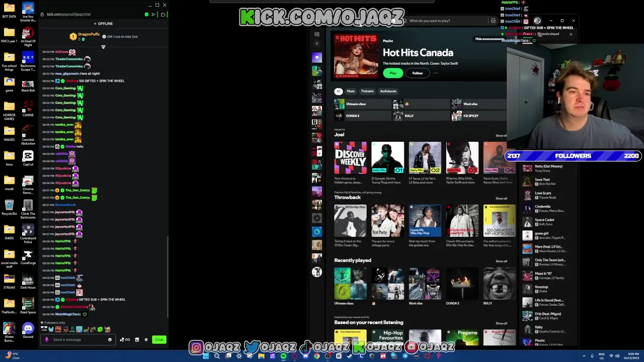Show hidden system tray icons chevron
Viewport: 644px width, 362px height.
[x=584, y=356]
